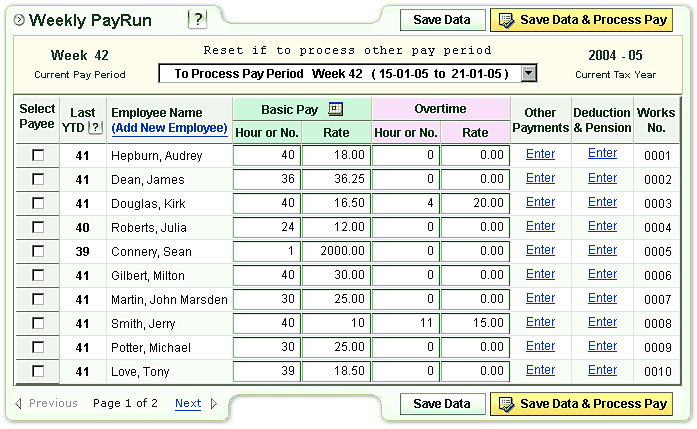
Task: Open Deduction & Pension Enter link for Smith, Jerry
Action: (602, 322)
